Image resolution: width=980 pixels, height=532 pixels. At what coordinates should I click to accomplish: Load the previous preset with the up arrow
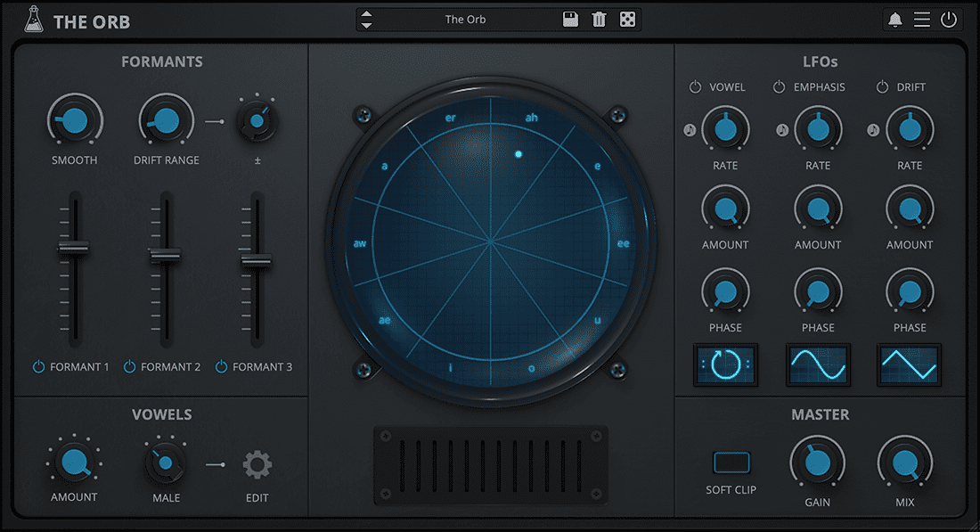(366, 13)
